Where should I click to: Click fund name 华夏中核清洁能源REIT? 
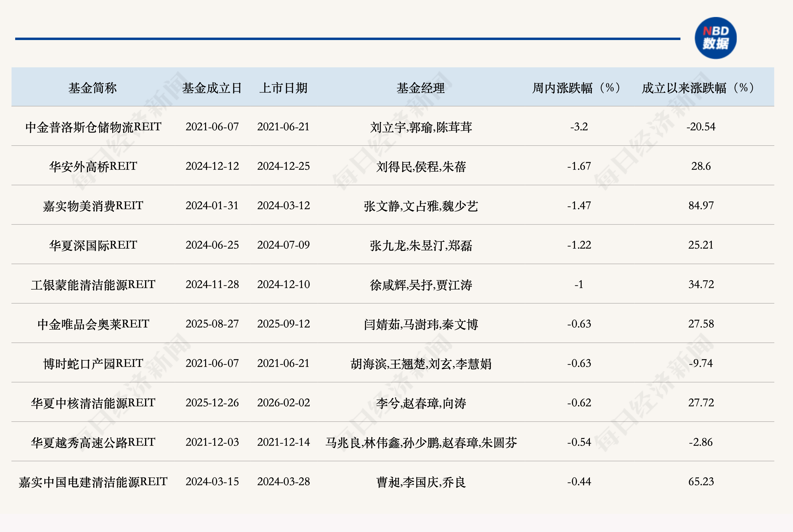pos(93,403)
